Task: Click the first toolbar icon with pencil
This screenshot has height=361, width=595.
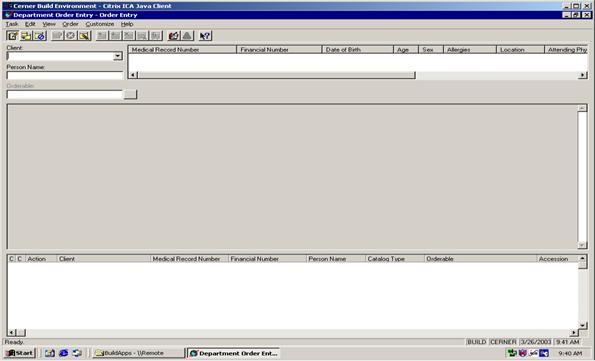Action: click(12, 36)
